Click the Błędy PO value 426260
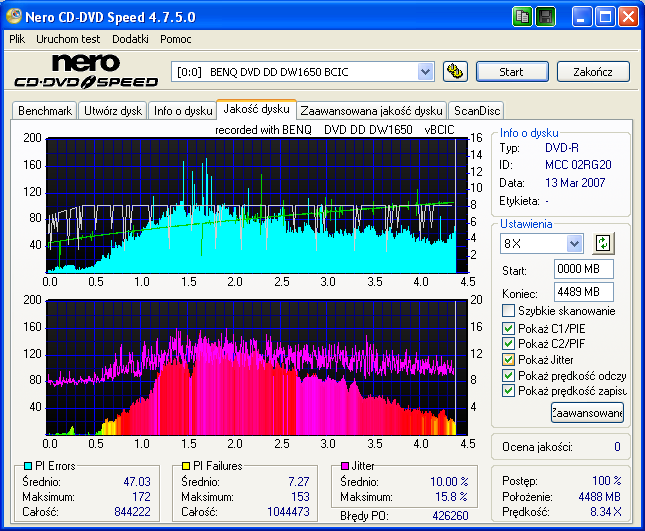The width and height of the screenshot is (645, 531). [450, 516]
